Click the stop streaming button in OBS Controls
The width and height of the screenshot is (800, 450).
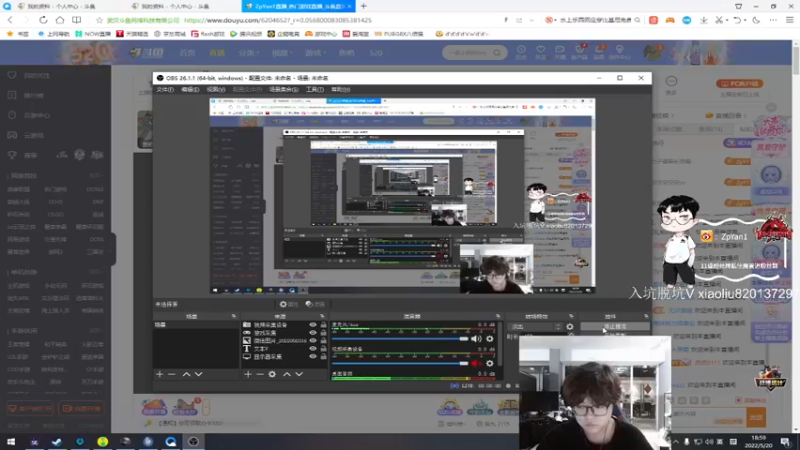[x=615, y=327]
